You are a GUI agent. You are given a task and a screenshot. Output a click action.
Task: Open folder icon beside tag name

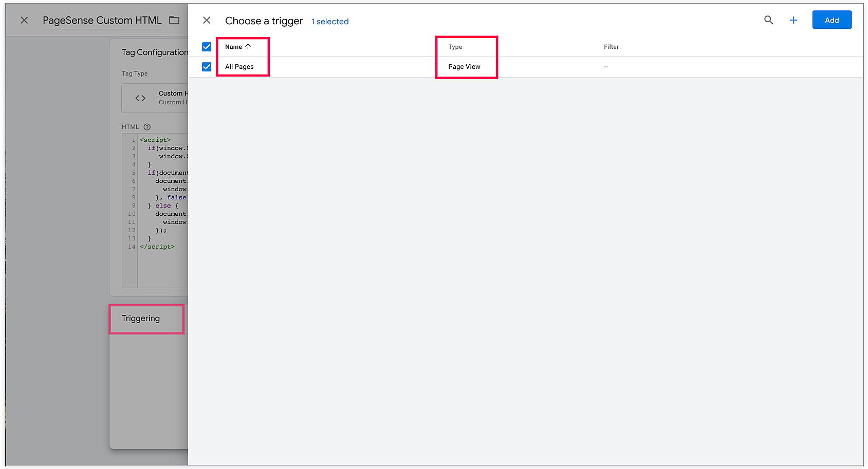coord(174,20)
